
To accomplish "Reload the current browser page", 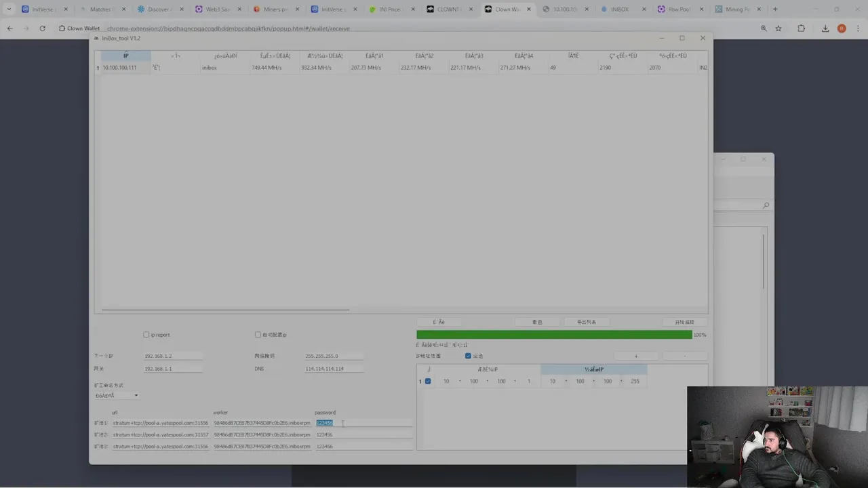I will (43, 28).
